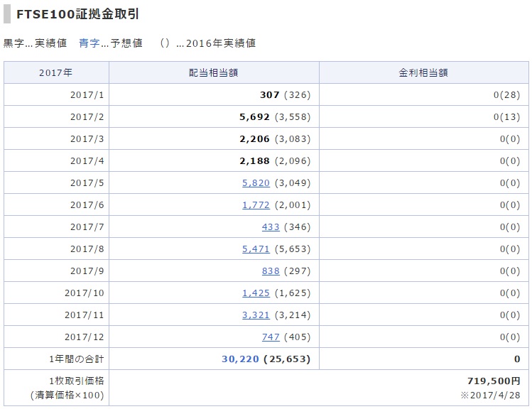This screenshot has width=532, height=409.
Task: Select the 2017/4 row label
Action: (87, 161)
